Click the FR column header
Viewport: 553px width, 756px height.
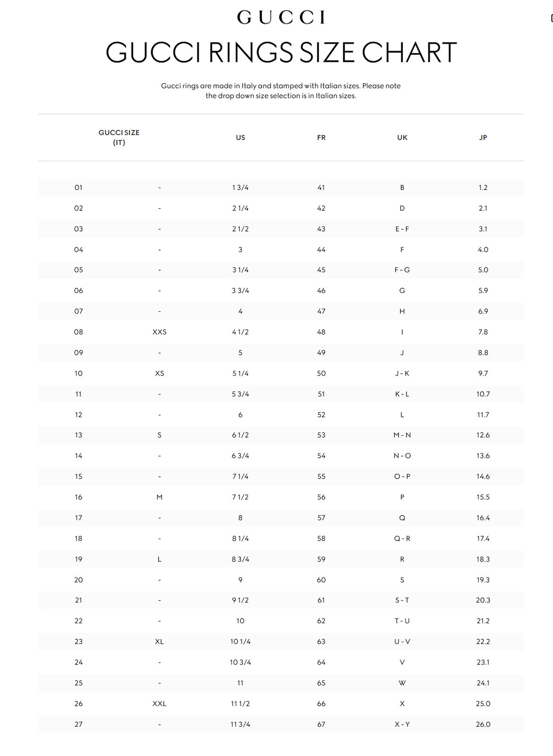[321, 137]
